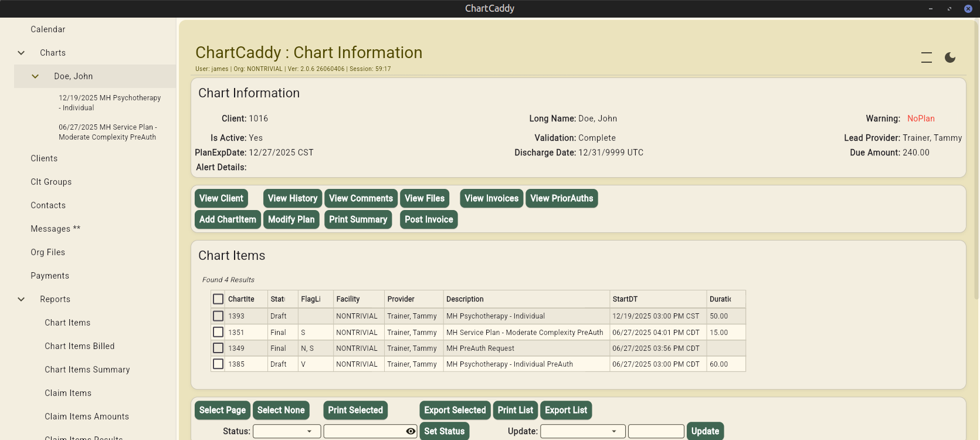Open Clt Groups in the sidebar
980x440 pixels.
coord(51,182)
